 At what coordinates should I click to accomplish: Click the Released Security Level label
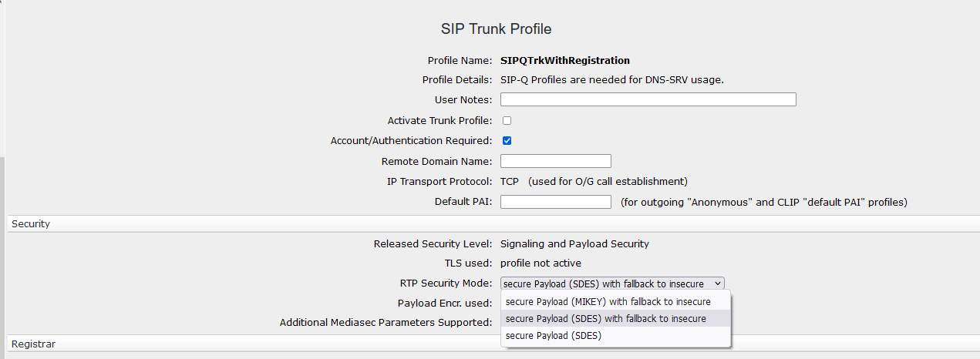coord(433,243)
